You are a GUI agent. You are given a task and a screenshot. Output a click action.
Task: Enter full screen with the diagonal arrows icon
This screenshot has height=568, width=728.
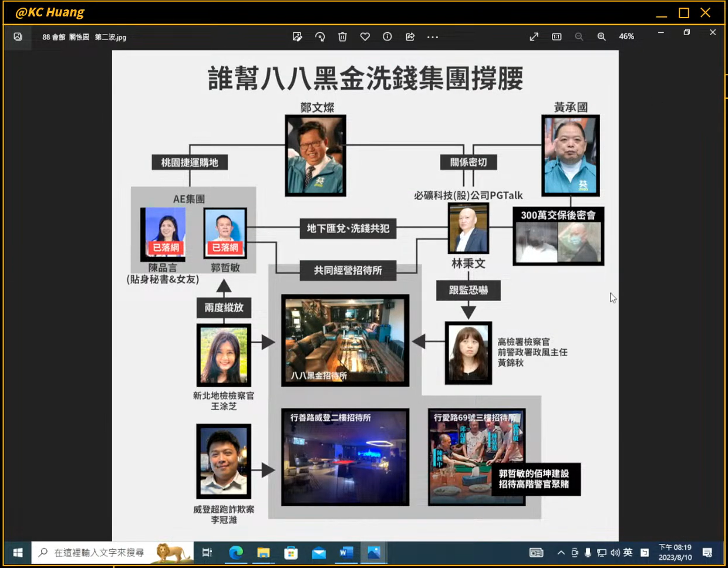pyautogui.click(x=534, y=37)
